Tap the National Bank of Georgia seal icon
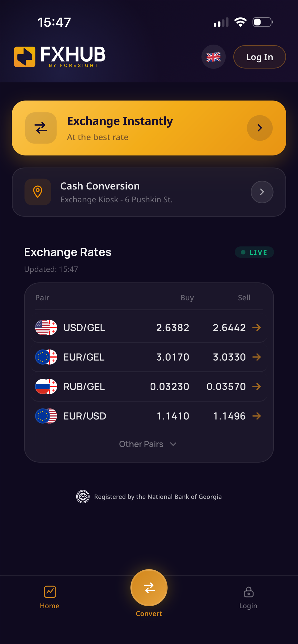The width and height of the screenshot is (298, 644). [83, 496]
